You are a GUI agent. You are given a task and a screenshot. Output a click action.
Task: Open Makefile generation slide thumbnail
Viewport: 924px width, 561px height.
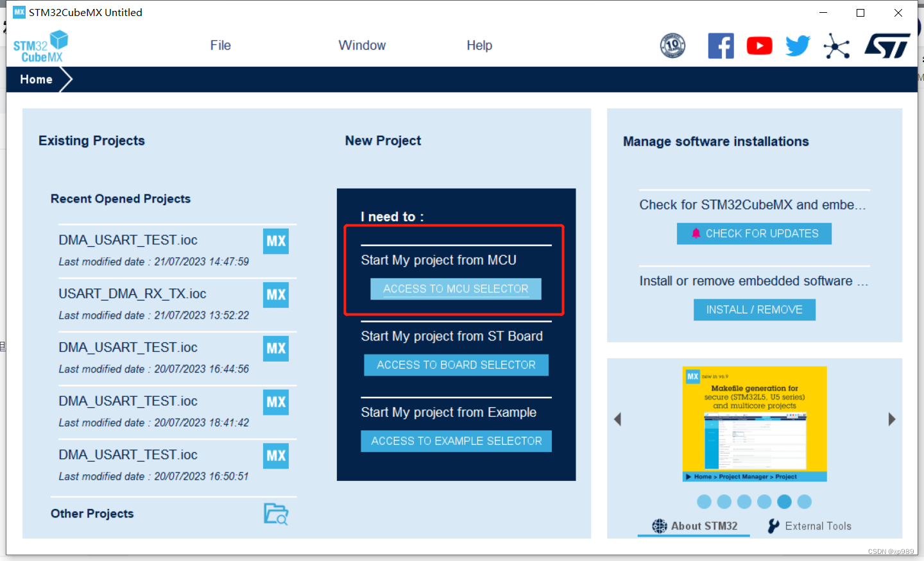coord(755,424)
